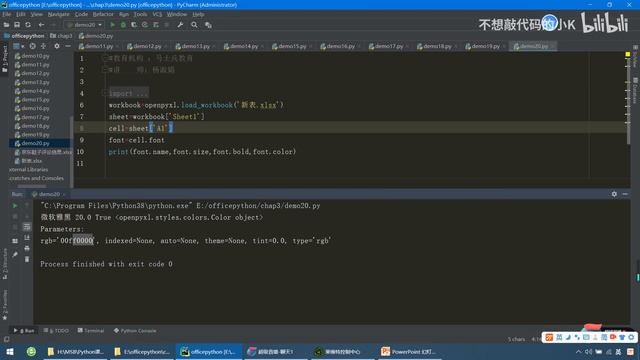Click the Concurrency diagram toolbar icon
The width and height of the screenshot is (640, 360).
click(x=156, y=25)
